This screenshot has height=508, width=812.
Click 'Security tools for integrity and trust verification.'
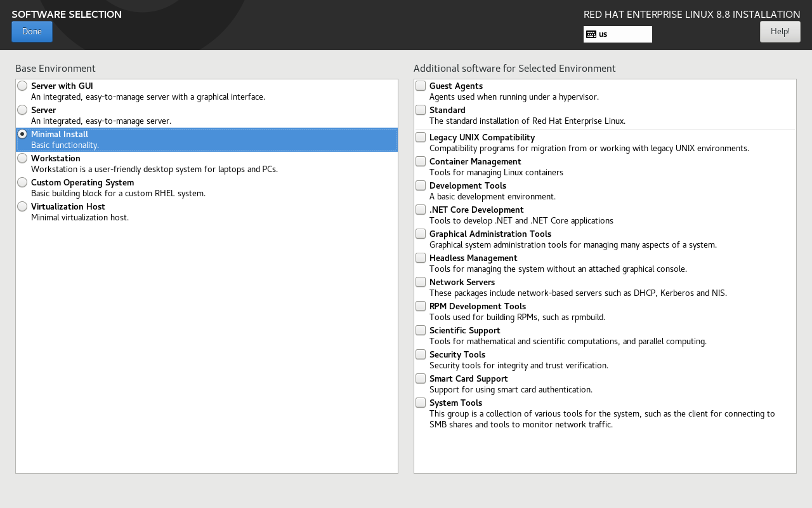click(519, 366)
